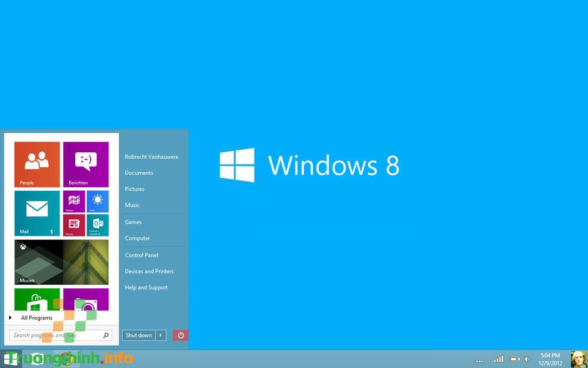
Task: Open Computer from Start menu
Action: [137, 238]
